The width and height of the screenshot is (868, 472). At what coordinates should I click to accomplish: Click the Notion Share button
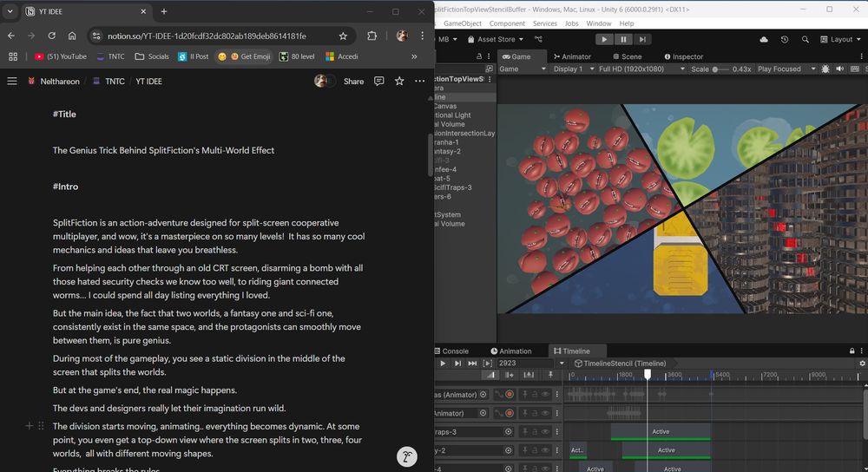(x=354, y=82)
